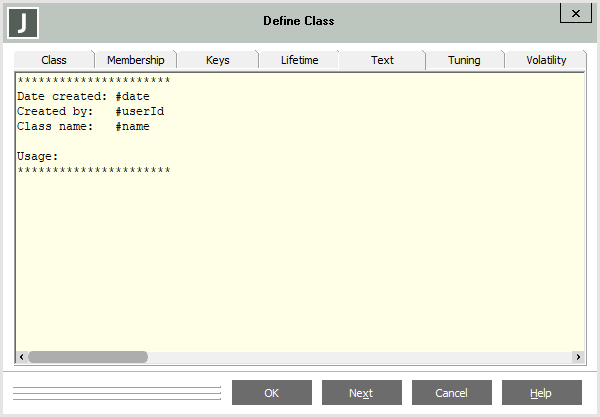Place cursor on the 'Date created' line
Viewport: 600px width, 417px height.
tap(83, 97)
